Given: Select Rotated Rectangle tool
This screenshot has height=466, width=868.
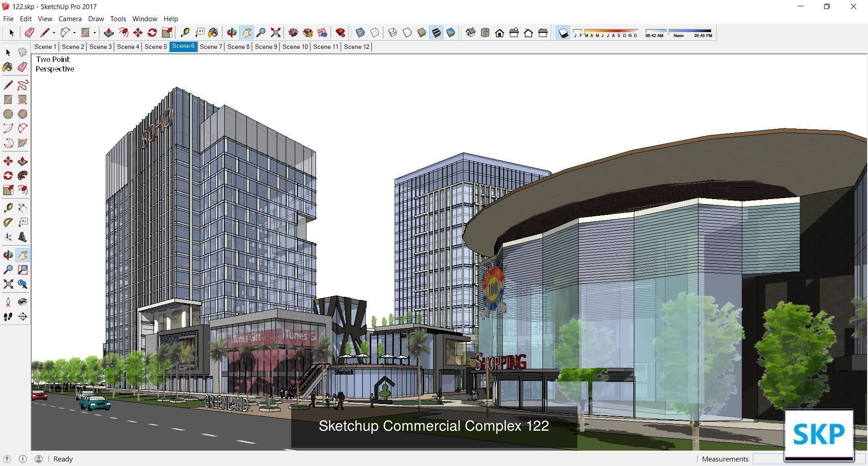Looking at the screenshot, I should (22, 100).
